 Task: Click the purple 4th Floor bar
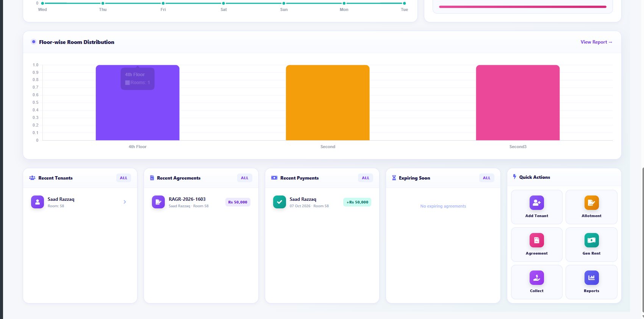[x=138, y=103]
